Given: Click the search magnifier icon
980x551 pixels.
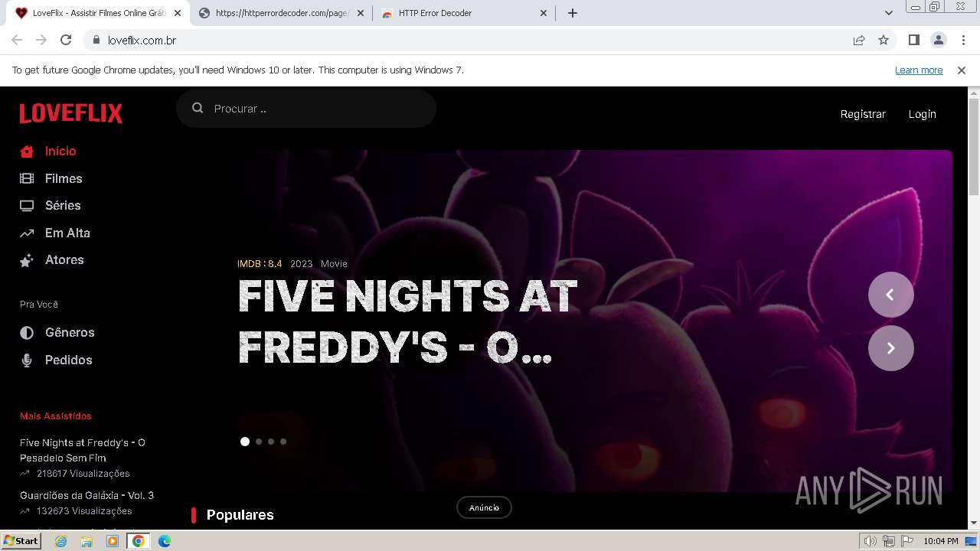Looking at the screenshot, I should pyautogui.click(x=198, y=108).
